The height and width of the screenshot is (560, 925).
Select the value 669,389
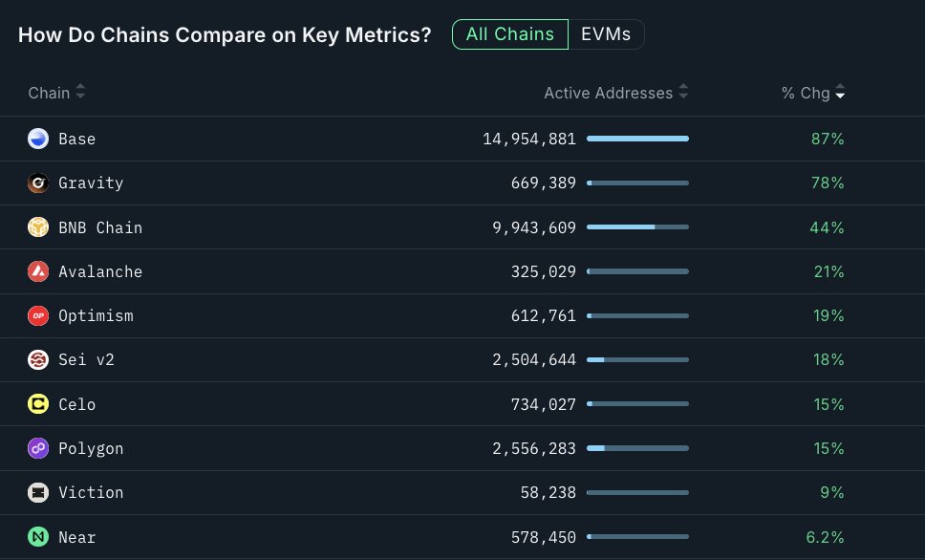(544, 183)
